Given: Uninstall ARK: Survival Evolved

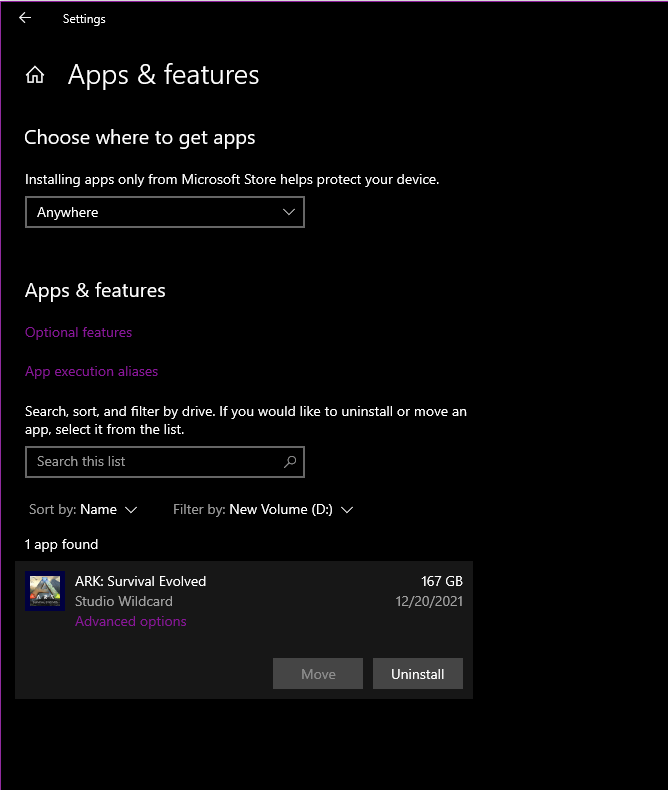Looking at the screenshot, I should pos(418,674).
